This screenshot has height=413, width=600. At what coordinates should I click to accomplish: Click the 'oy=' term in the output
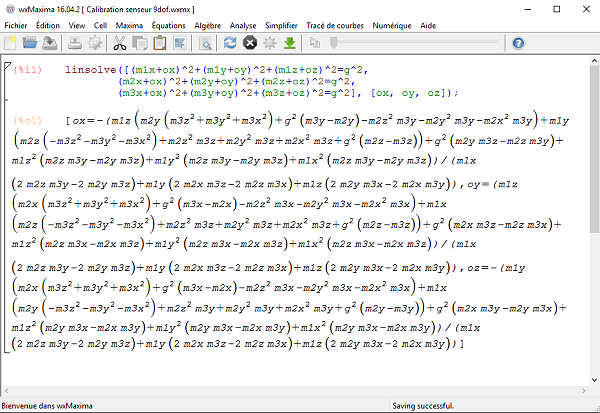point(478,184)
